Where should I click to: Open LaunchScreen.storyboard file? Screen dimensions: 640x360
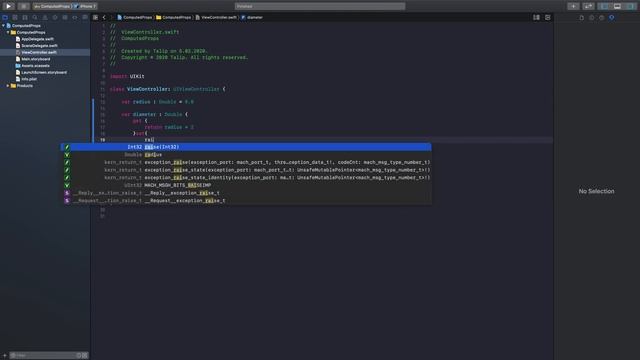(x=44, y=72)
